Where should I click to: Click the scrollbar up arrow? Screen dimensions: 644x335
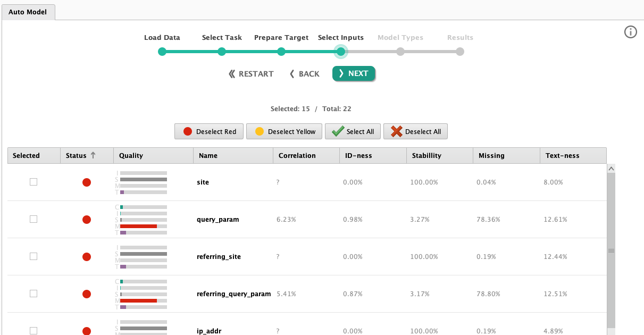click(x=611, y=168)
